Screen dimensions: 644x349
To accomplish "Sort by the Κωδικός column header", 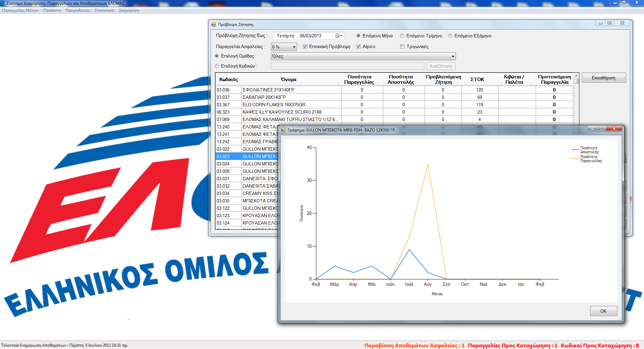I will coord(228,79).
